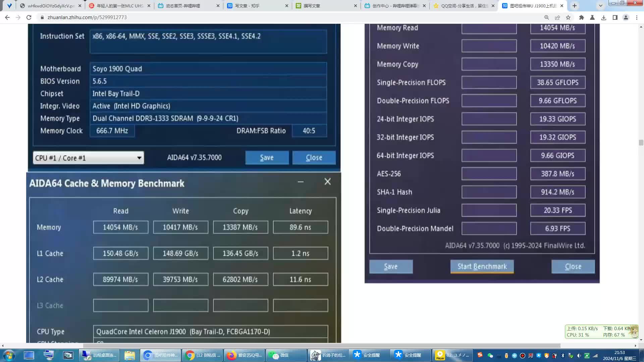Open the tab search chevron dropdown
This screenshot has height=362, width=644.
pos(600,6)
